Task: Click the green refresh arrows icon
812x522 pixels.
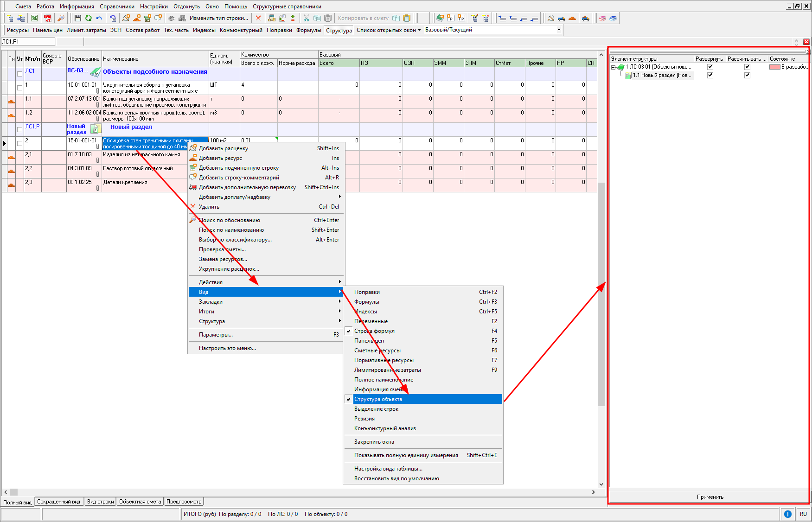Action: [x=88, y=18]
